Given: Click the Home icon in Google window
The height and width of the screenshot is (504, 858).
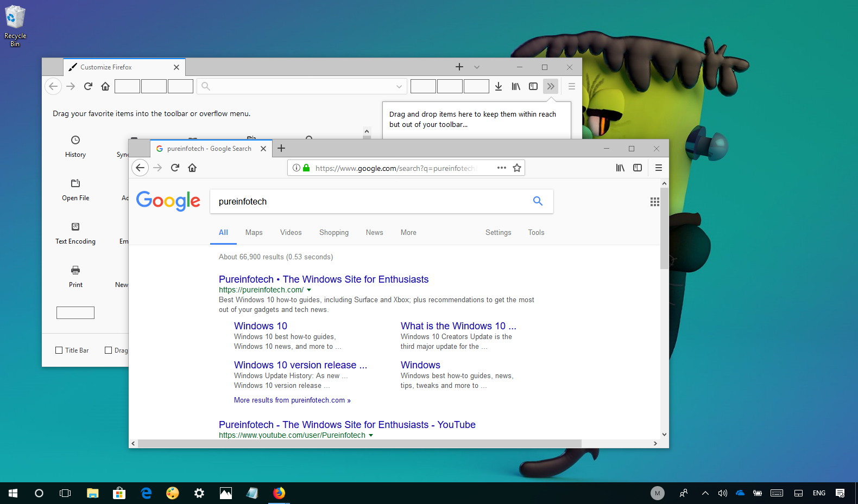Looking at the screenshot, I should click(192, 168).
